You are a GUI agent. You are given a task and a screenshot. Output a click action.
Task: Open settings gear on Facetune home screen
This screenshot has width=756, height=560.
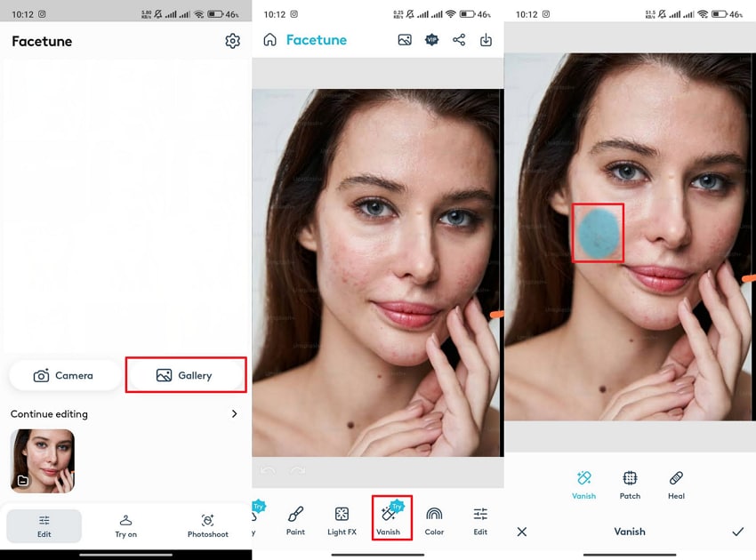232,41
